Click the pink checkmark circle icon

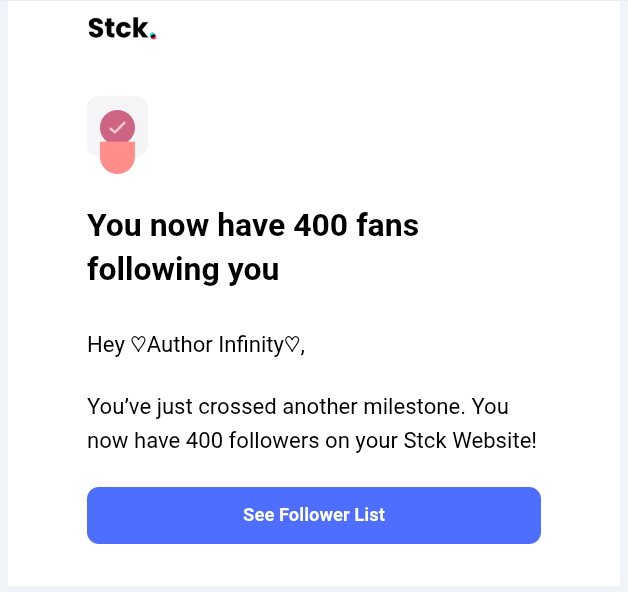point(117,127)
